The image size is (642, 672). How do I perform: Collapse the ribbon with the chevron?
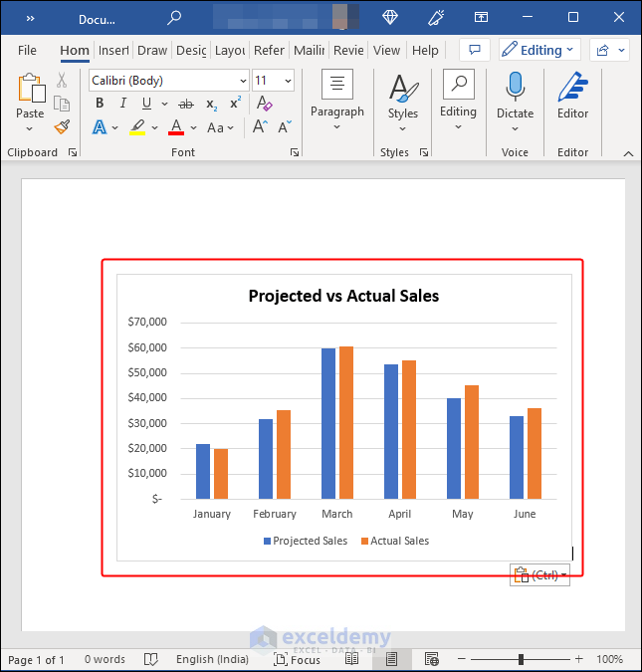tap(628, 153)
